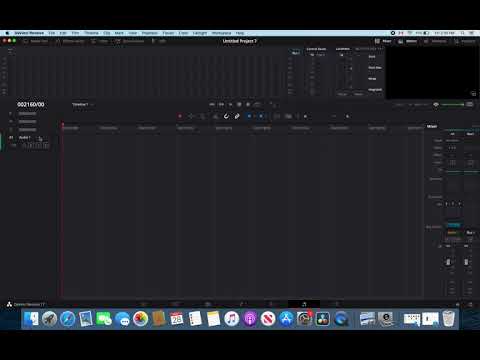Open the Effects Library panel
Screen dimensions: 480x360
tap(70, 41)
